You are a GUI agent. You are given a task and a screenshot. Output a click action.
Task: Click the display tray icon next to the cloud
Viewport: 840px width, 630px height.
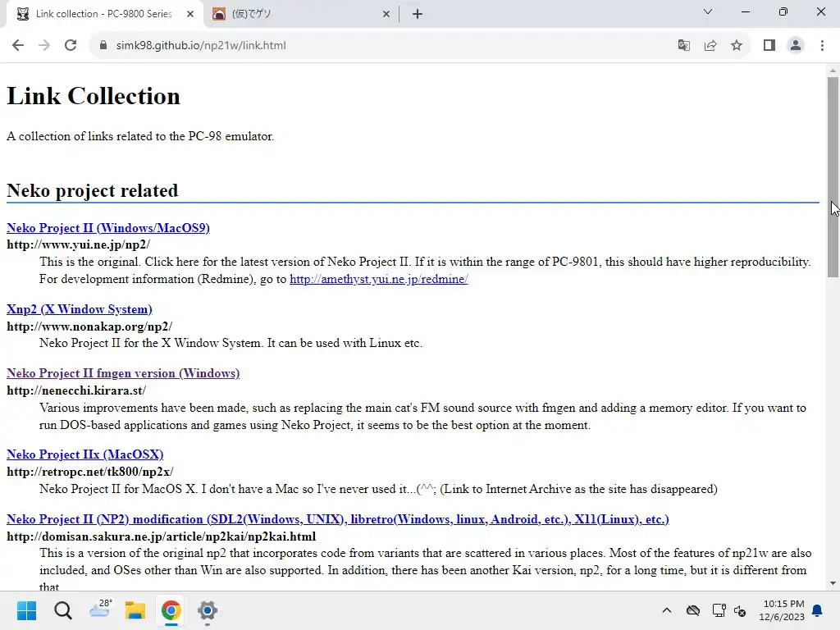tap(719, 610)
